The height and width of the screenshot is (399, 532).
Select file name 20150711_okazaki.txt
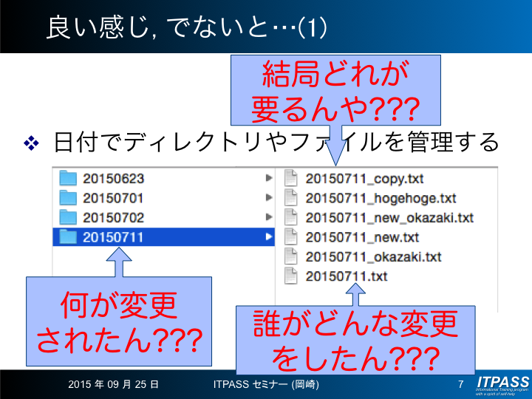pyautogui.click(x=373, y=257)
